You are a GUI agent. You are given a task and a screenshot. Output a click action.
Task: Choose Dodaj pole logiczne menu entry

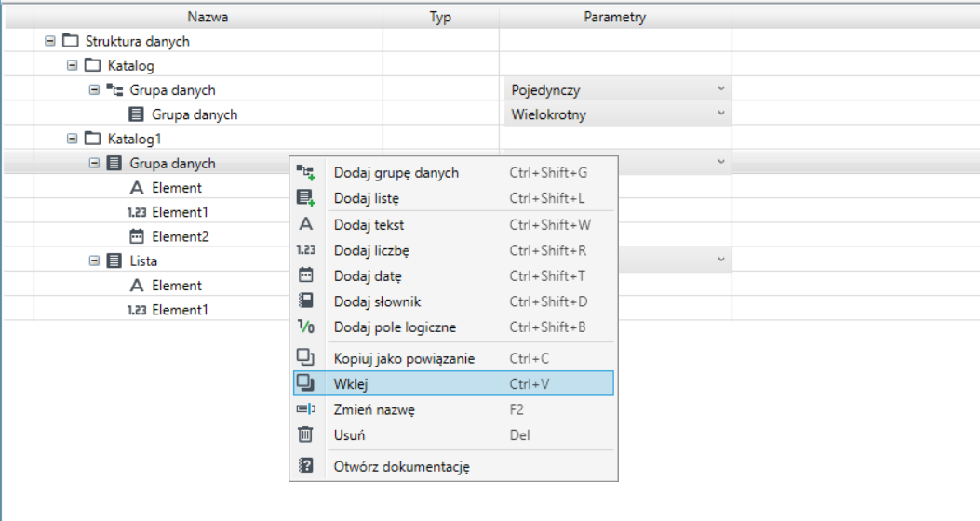pyautogui.click(x=453, y=327)
